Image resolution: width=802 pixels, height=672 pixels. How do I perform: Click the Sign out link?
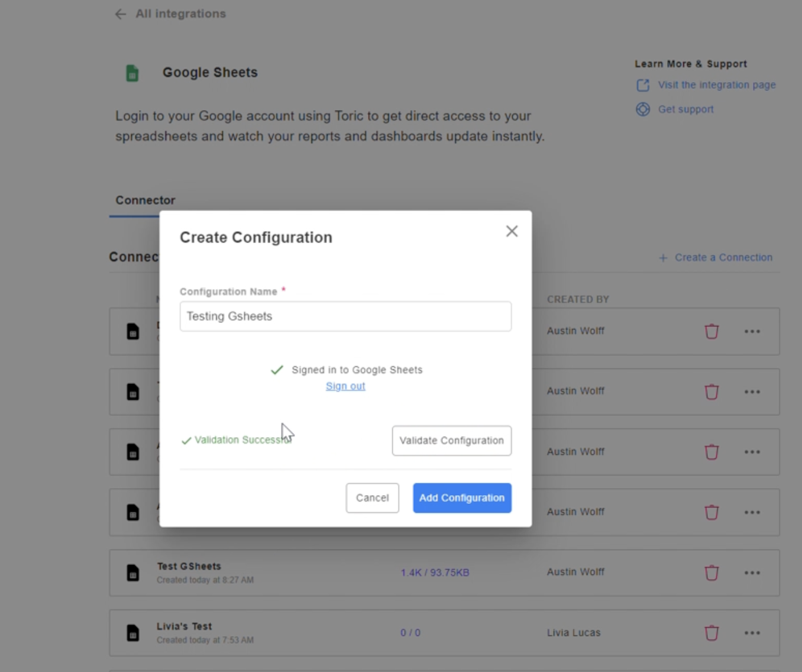tap(345, 386)
